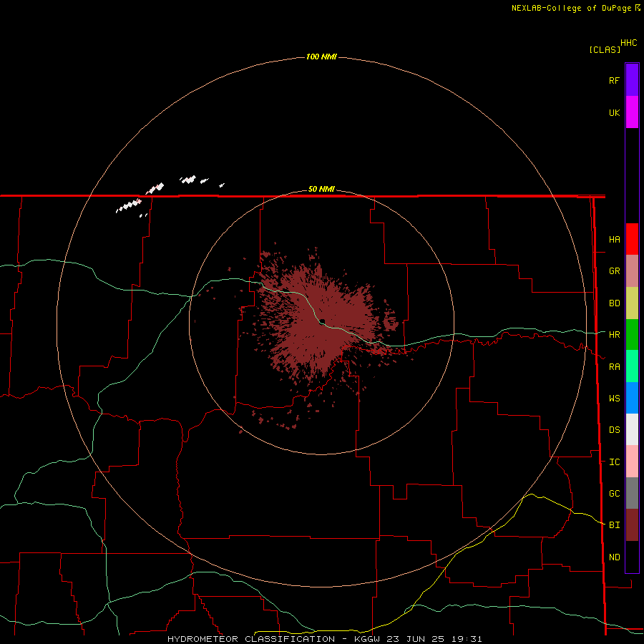This screenshot has height=644, width=644.
Task: Click the 100 NMI range ring label
Action: [x=321, y=57]
